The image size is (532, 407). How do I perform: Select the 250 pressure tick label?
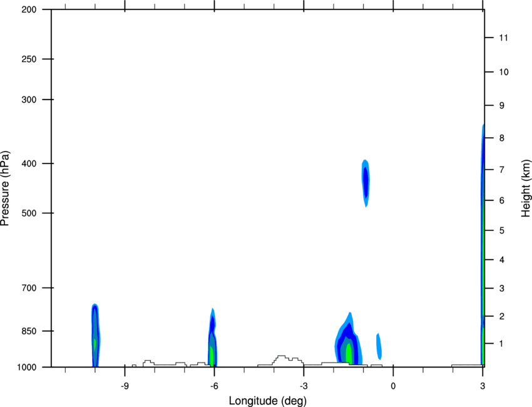(x=29, y=59)
